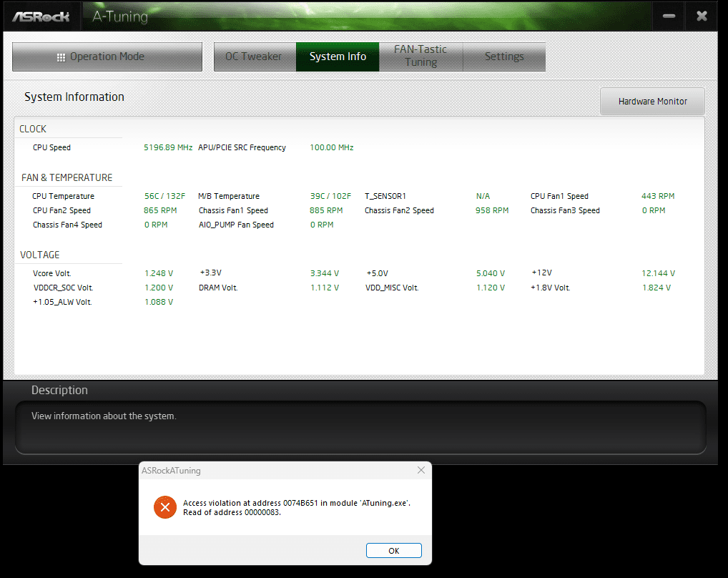
Task: Click the AIO_PUMP Fan Speed label
Action: tap(236, 225)
